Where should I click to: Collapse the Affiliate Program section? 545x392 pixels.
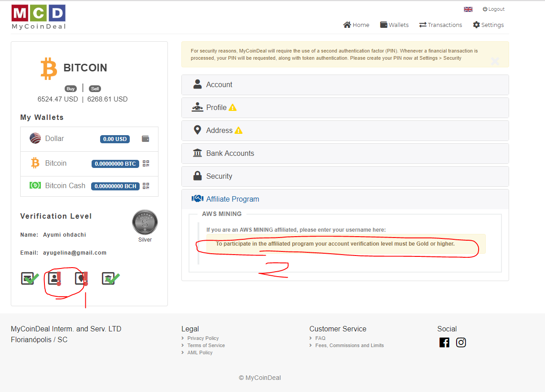(x=345, y=199)
